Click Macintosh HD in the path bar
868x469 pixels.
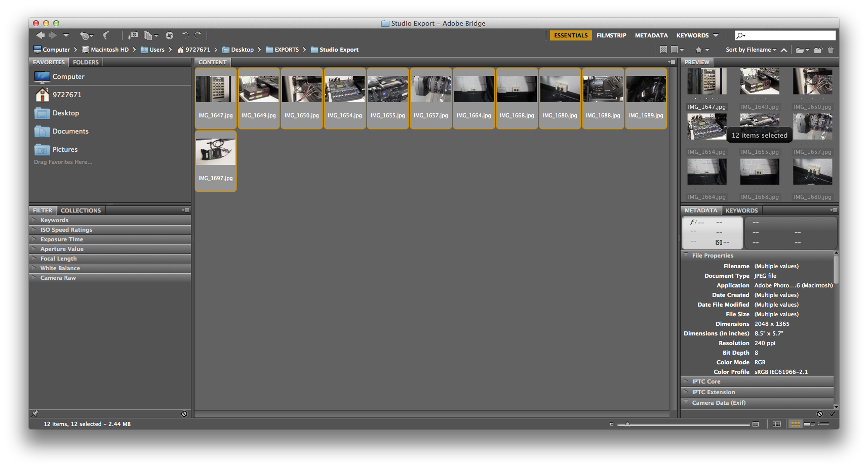[x=105, y=50]
